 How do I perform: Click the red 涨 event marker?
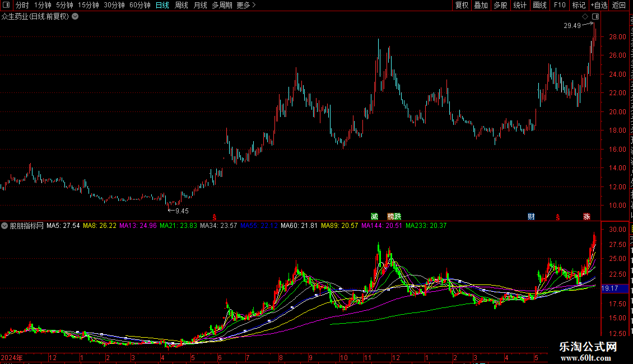587,217
